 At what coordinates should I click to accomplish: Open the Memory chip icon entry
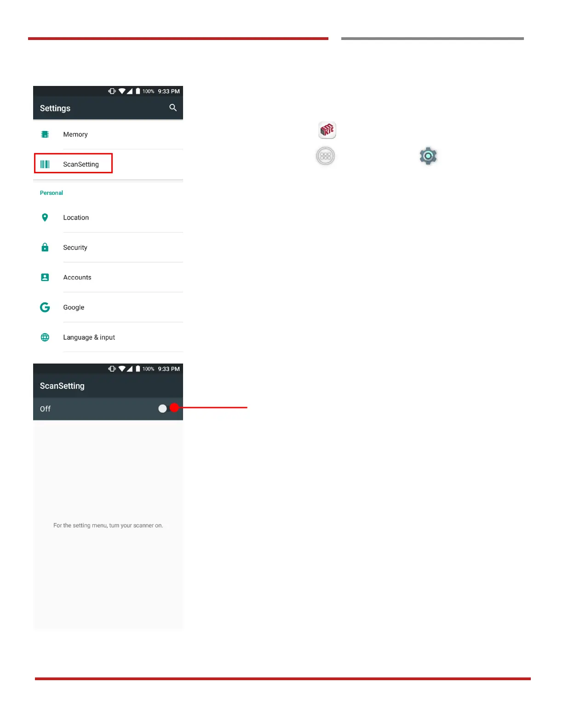[x=45, y=134]
